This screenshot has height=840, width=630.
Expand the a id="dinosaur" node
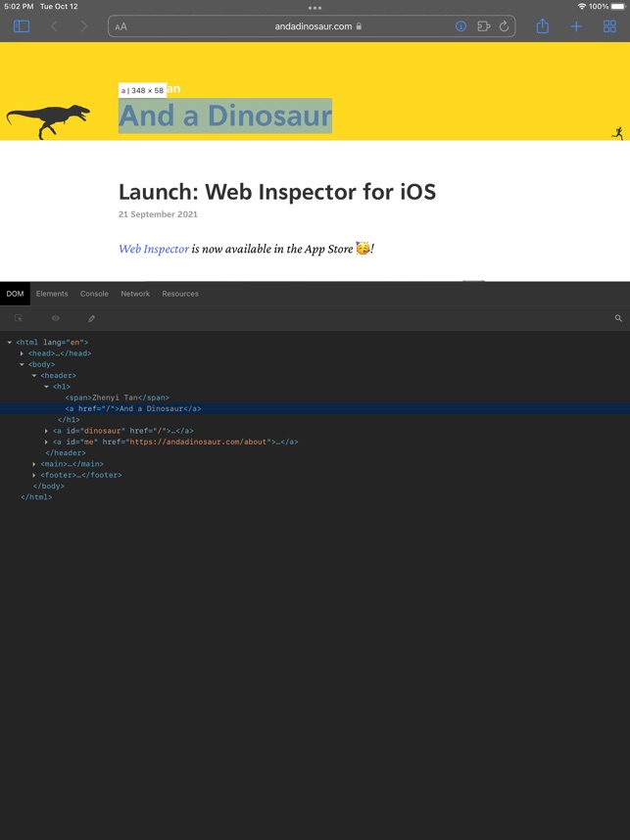pos(46,431)
